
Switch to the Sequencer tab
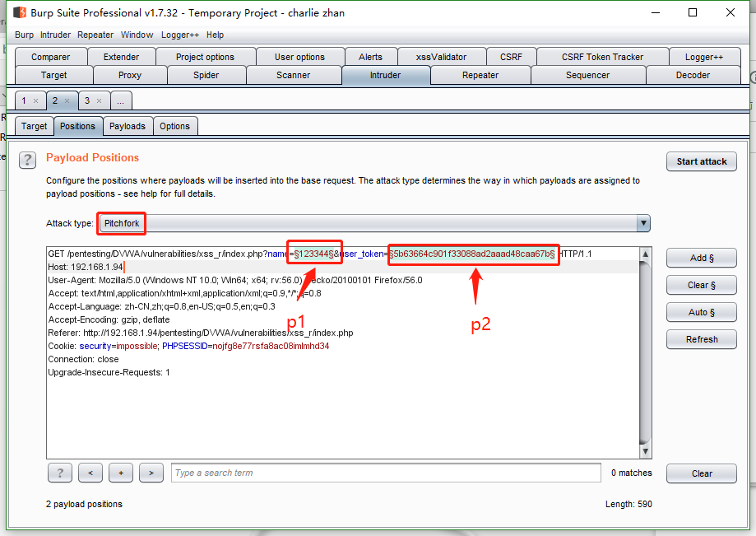[587, 75]
